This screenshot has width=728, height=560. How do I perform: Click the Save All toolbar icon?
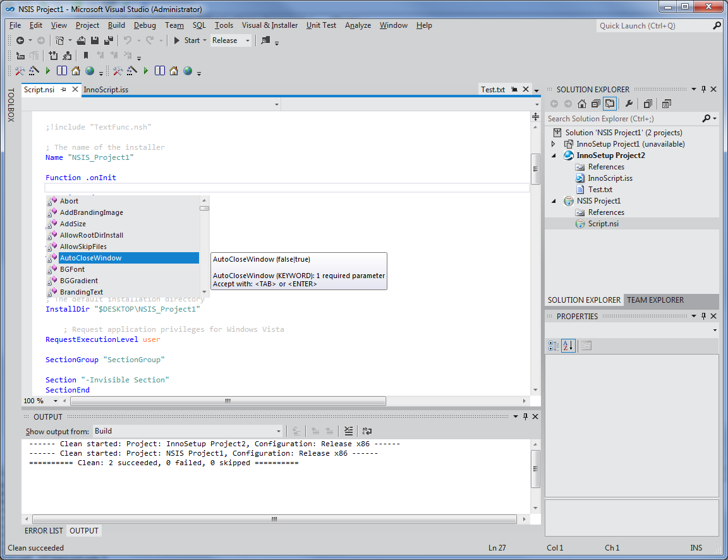coord(109,41)
